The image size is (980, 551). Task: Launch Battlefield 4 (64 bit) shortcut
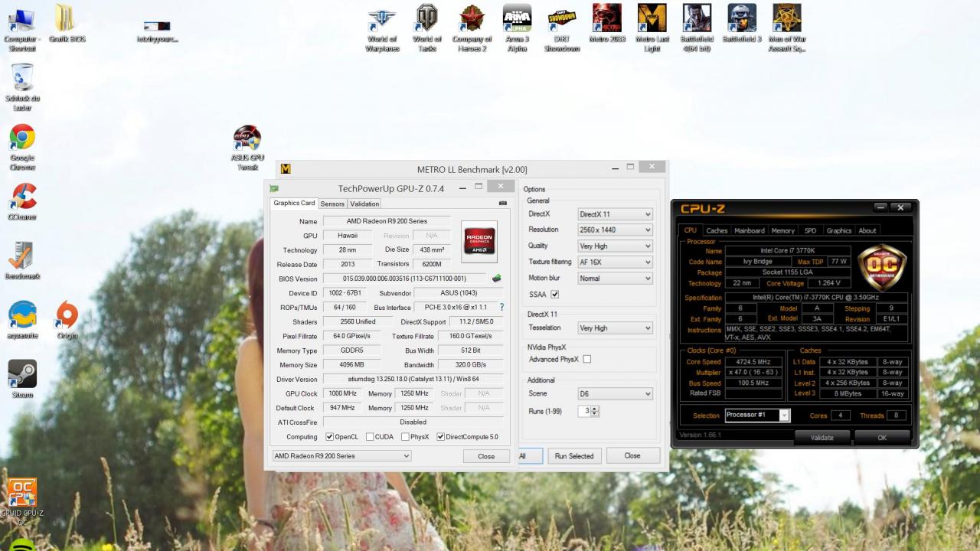coord(697,28)
